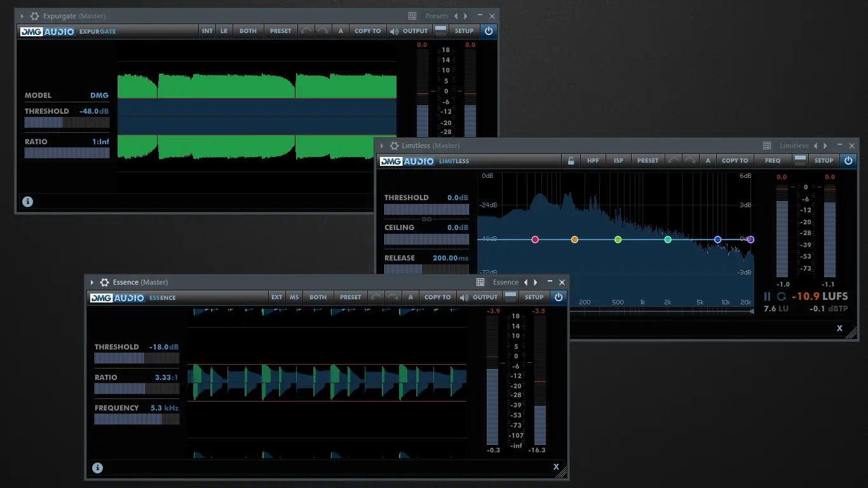
Task: Change the Expurgate view size icon
Action: [440, 30]
